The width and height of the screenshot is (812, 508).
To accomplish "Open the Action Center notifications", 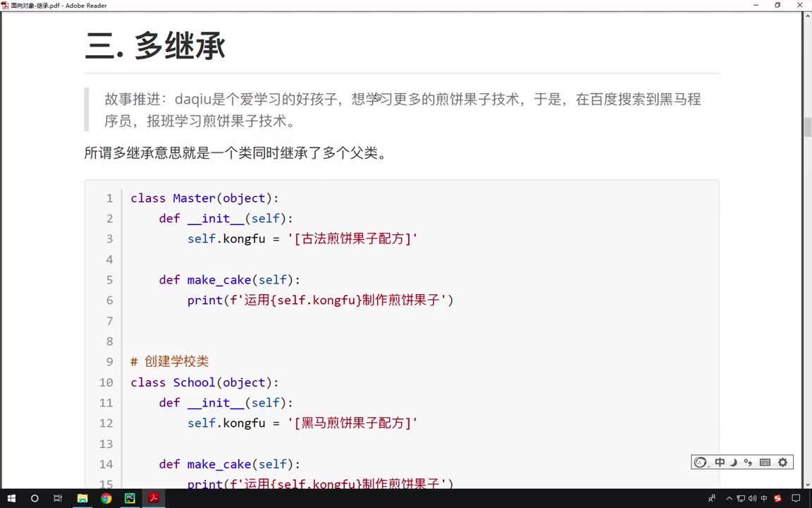I will point(796,498).
